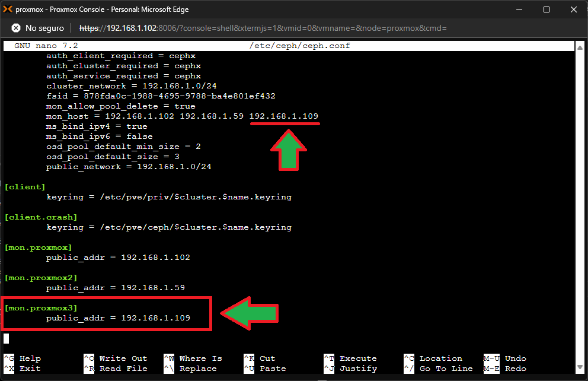Click the 'public_addr = 192.168.1.109' line
Screen dimensions: 588x381
tap(118, 318)
